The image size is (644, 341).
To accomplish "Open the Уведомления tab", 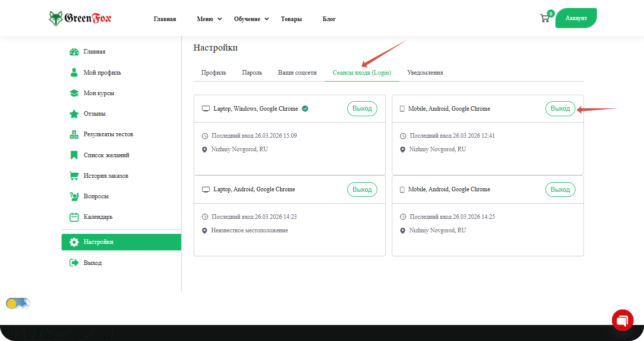I will (425, 73).
